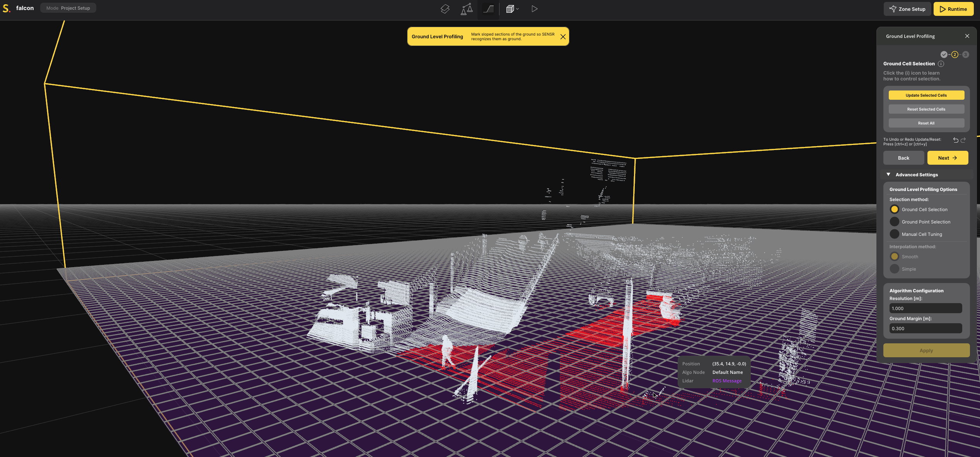Click the completed step one checkmark
980x457 pixels.
pos(944,55)
